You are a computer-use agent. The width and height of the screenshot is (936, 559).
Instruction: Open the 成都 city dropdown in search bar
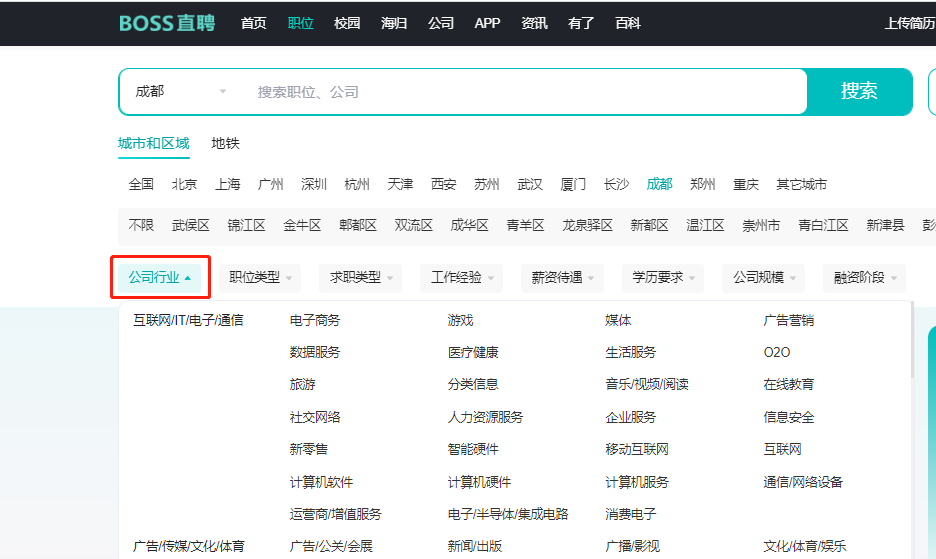click(x=180, y=91)
